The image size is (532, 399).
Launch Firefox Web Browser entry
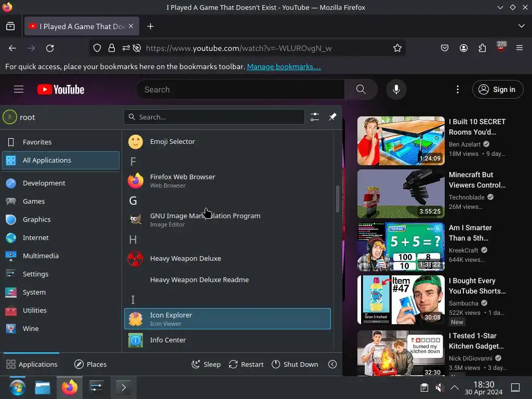228,181
